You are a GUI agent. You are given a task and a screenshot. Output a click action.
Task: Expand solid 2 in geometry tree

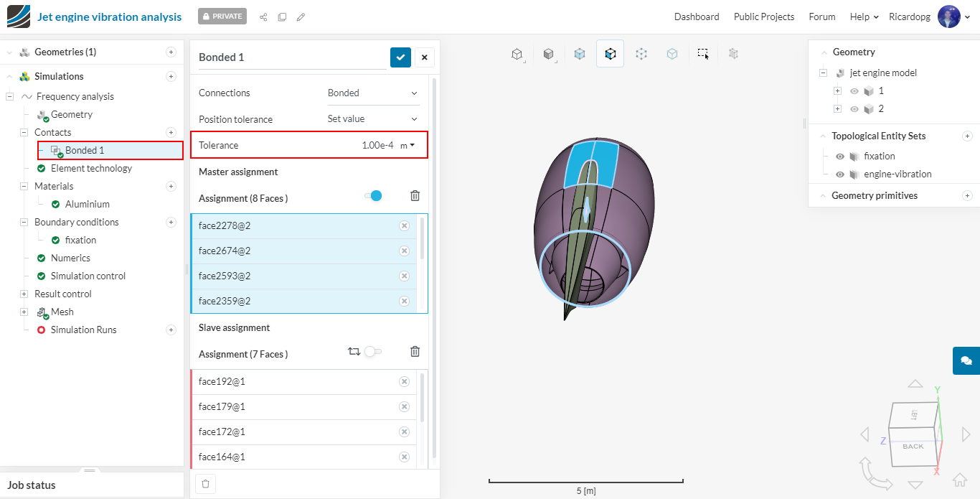click(837, 109)
